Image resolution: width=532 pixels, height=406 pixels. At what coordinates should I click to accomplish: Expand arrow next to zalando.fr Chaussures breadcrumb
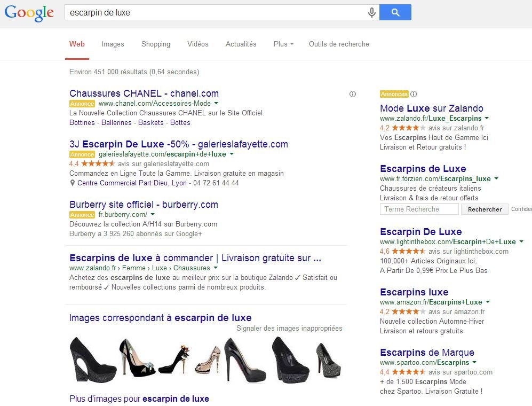(x=216, y=268)
